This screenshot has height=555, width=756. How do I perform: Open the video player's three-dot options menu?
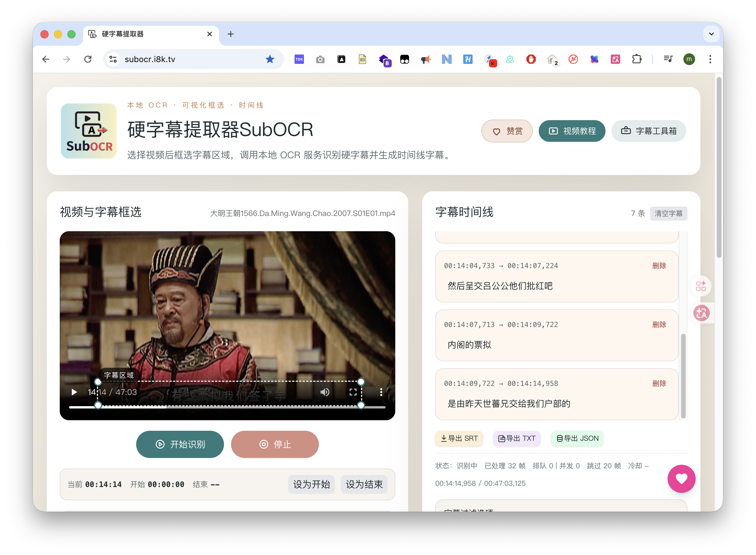[x=381, y=392]
